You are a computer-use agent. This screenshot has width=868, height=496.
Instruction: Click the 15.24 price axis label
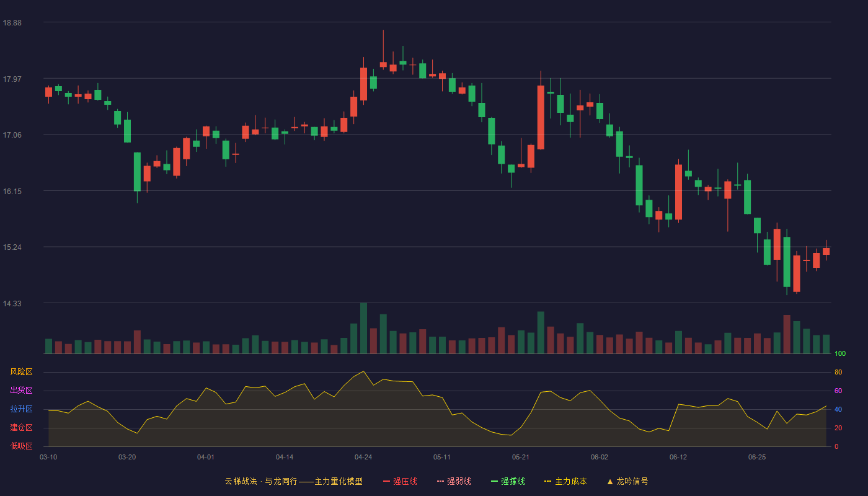pos(12,247)
